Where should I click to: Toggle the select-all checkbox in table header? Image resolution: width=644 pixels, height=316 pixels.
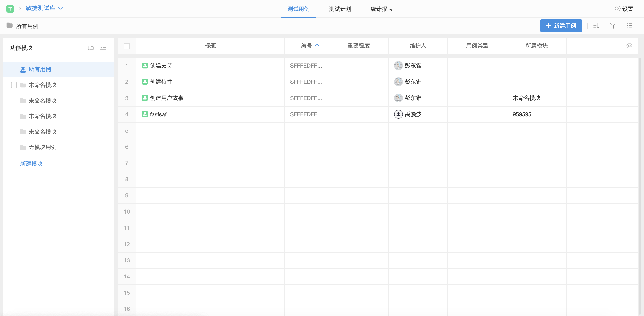coord(127,46)
